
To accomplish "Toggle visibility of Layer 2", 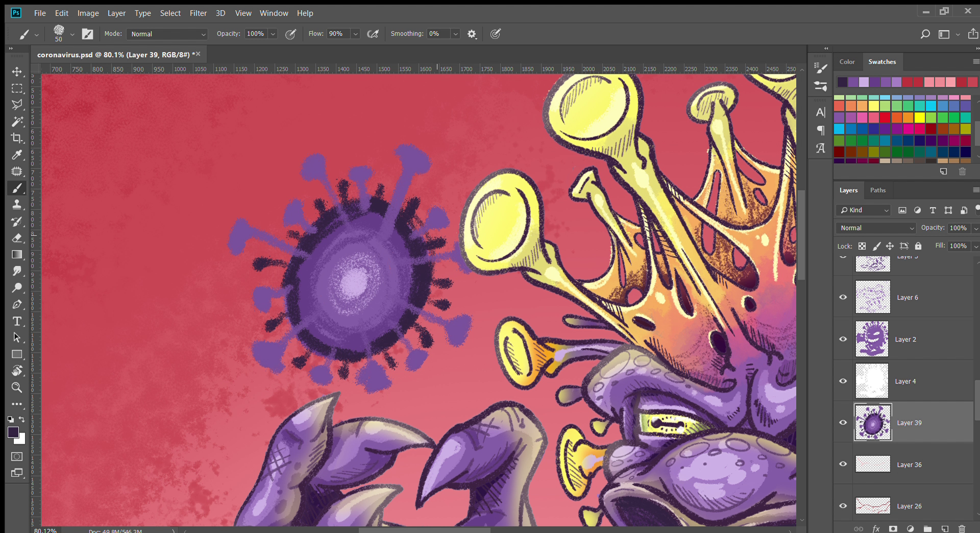I will (843, 339).
